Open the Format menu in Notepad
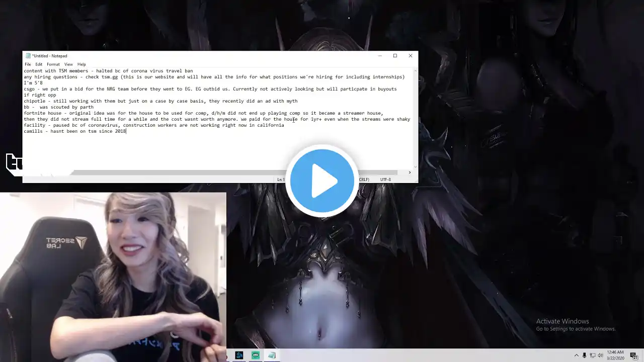644x362 pixels. [x=53, y=64]
